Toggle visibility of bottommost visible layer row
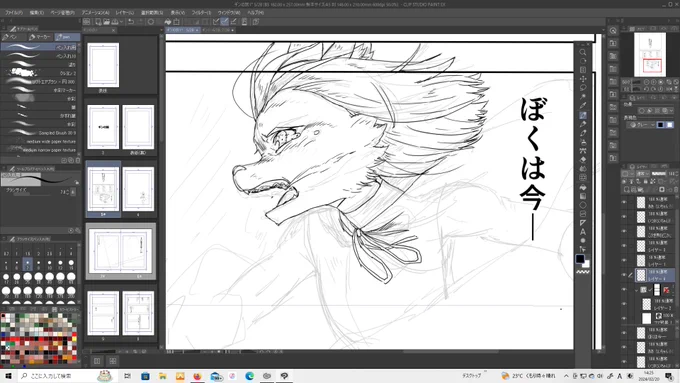Image resolution: width=680 pixels, height=383 pixels. (624, 362)
